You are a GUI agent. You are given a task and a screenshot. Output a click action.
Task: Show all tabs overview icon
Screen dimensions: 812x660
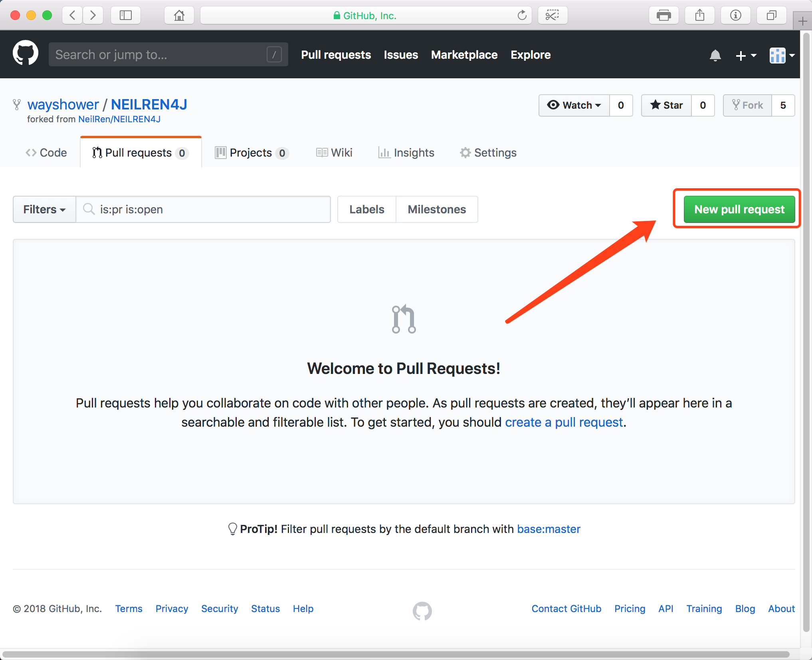point(771,15)
